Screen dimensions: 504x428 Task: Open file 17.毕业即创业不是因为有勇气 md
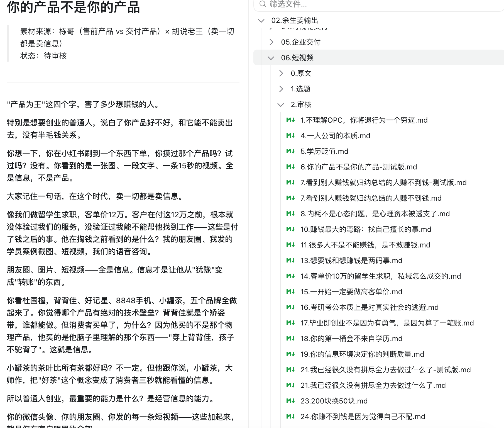(387, 323)
